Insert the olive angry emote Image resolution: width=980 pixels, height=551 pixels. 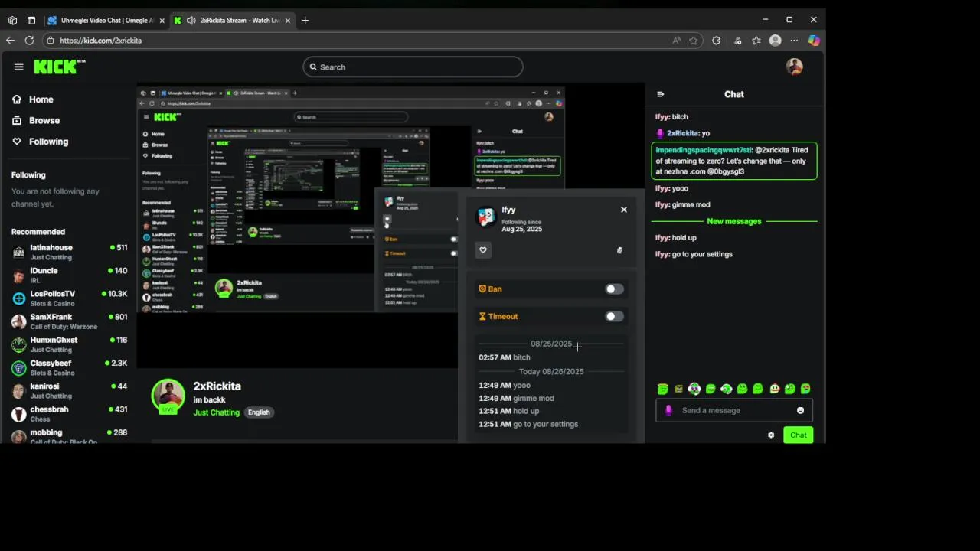pos(678,389)
